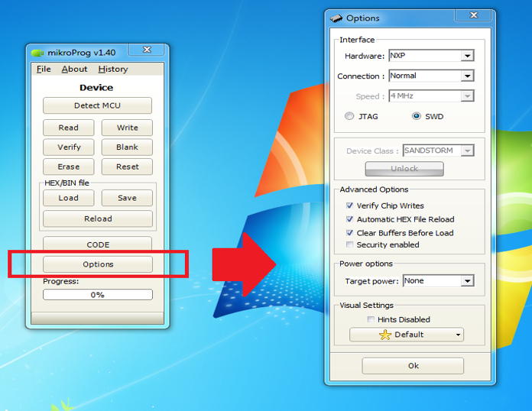Enable the Security enabled checkbox
This screenshot has height=411, width=532.
[x=349, y=244]
